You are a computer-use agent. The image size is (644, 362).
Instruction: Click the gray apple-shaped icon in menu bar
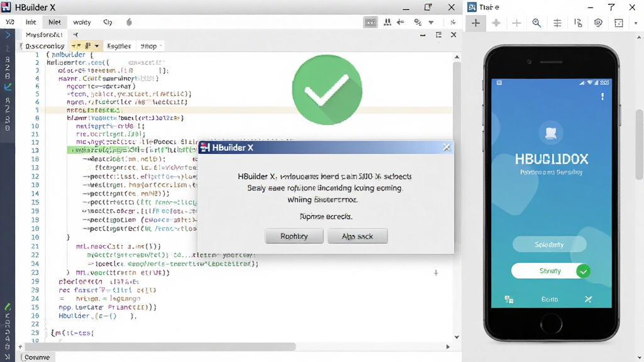point(129,22)
